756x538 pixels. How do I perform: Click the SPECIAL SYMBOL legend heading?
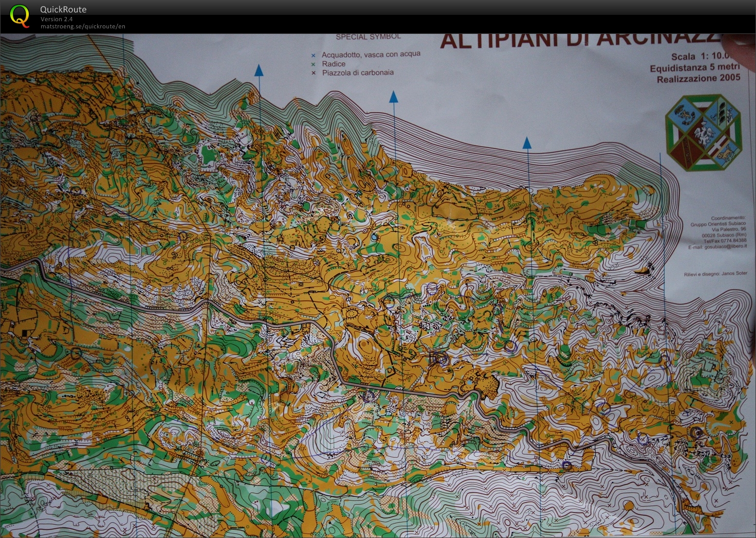[368, 37]
